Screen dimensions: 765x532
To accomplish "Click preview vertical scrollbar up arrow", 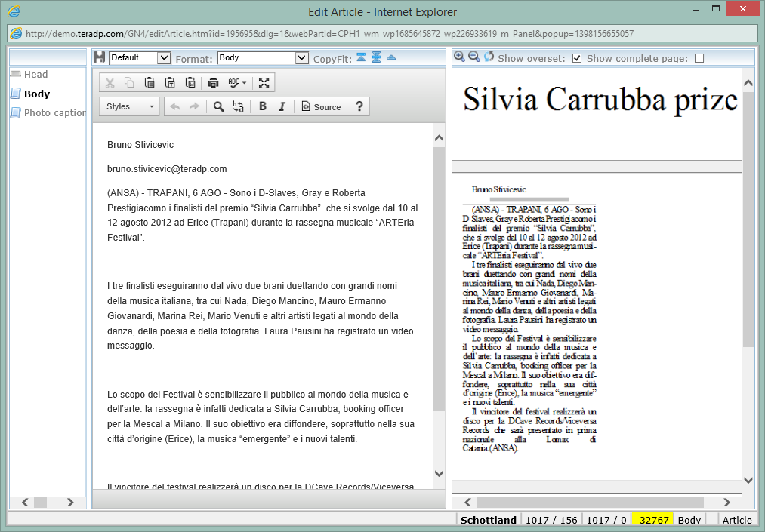I will point(748,83).
